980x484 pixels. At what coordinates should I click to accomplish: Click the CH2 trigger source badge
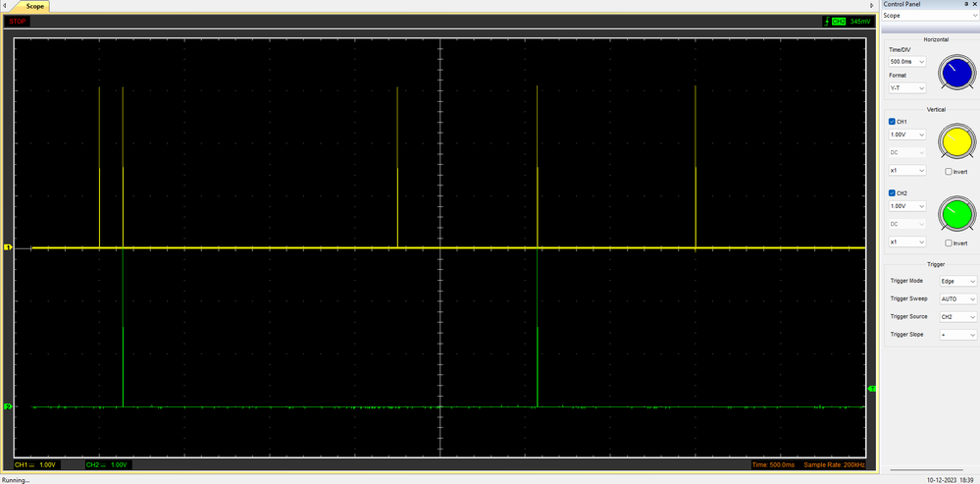coord(838,22)
